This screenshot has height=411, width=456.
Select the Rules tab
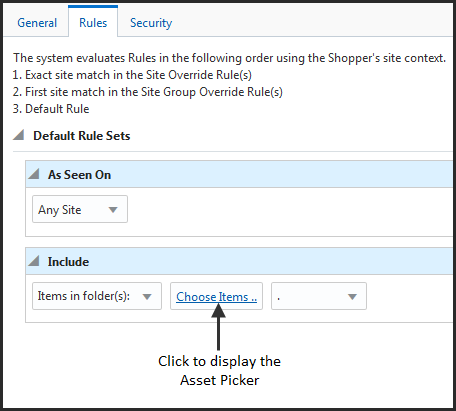coord(93,23)
